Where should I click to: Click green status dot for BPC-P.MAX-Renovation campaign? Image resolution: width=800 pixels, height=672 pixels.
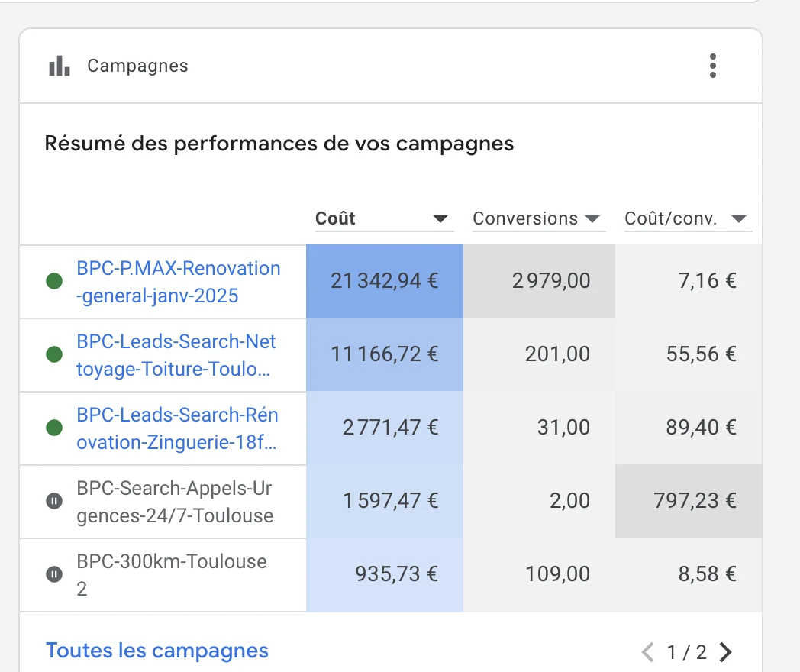pos(54,281)
